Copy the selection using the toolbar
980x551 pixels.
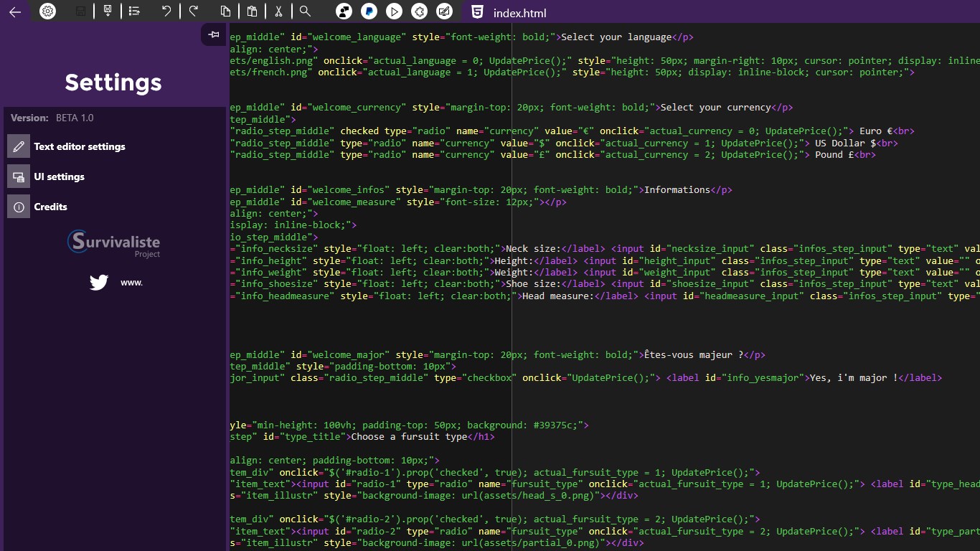click(225, 11)
